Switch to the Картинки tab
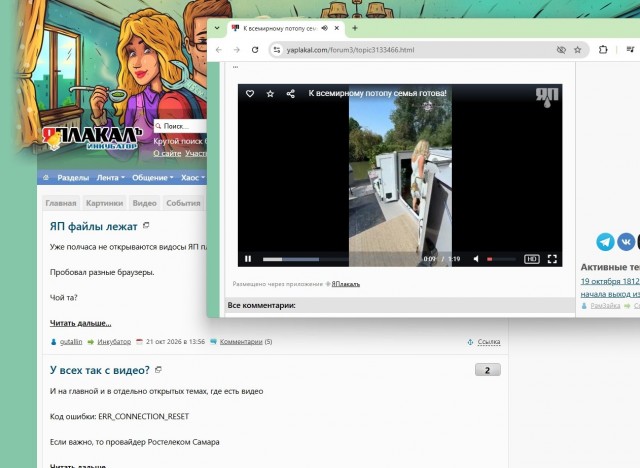This screenshot has height=468, width=640. pos(104,203)
